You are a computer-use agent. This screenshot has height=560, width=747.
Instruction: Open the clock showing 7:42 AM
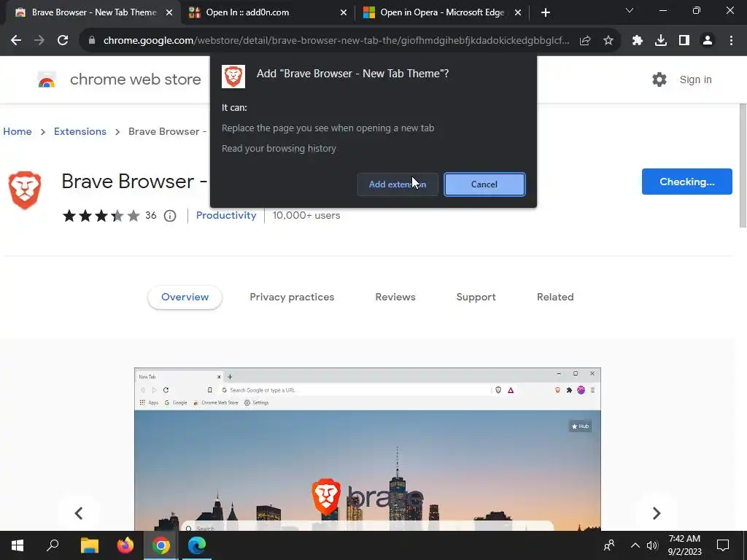684,545
